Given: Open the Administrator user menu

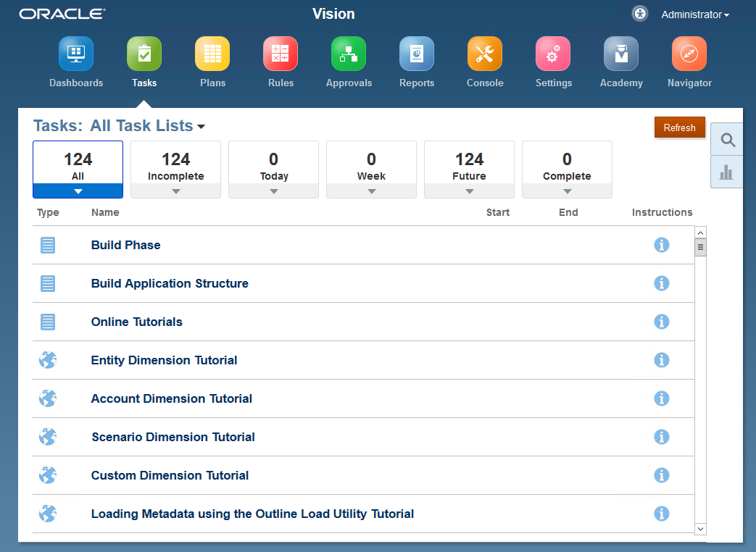Looking at the screenshot, I should [x=695, y=14].
